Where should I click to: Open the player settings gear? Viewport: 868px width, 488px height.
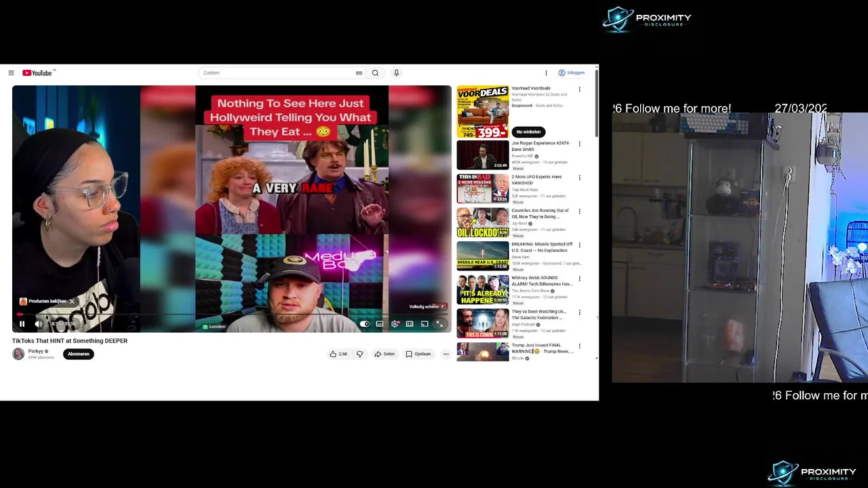pos(395,324)
